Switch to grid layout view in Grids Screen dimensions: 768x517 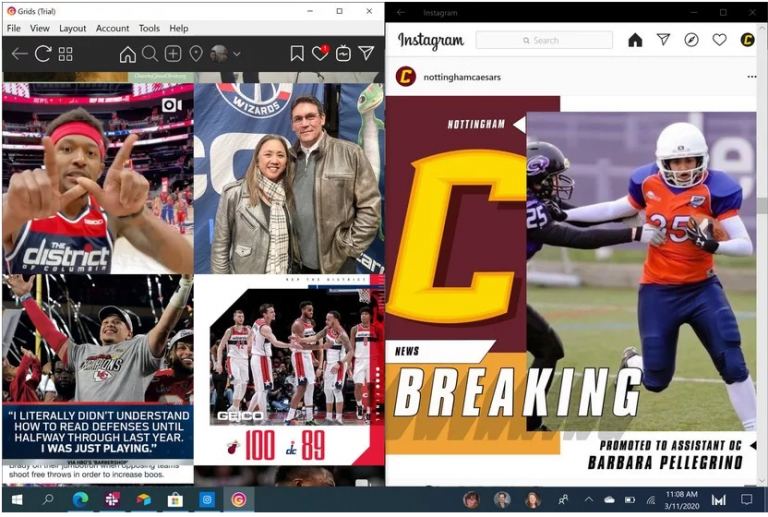[x=66, y=54]
